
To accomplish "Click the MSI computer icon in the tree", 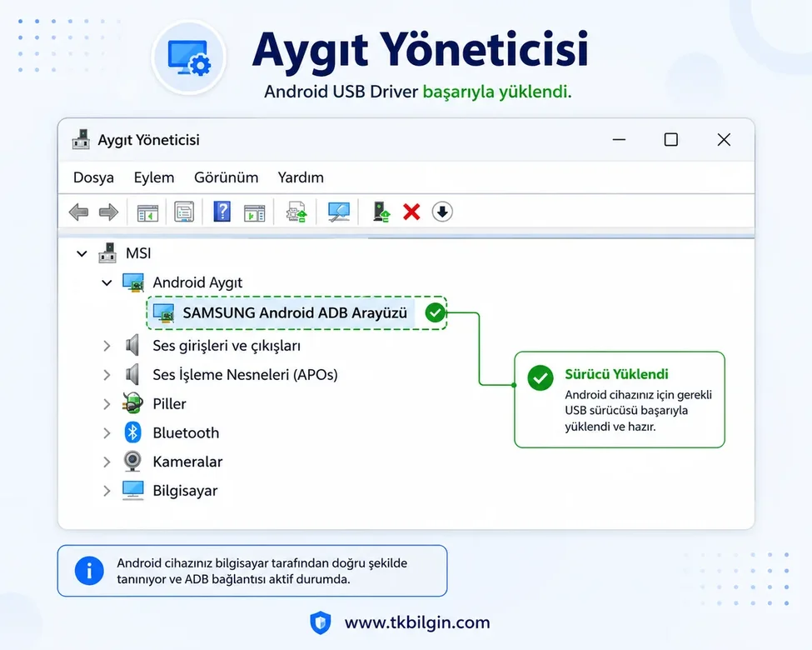I will (x=107, y=253).
